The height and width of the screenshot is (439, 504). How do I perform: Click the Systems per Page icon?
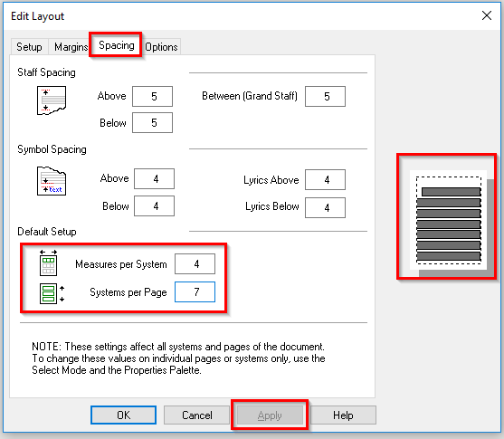[x=52, y=293]
